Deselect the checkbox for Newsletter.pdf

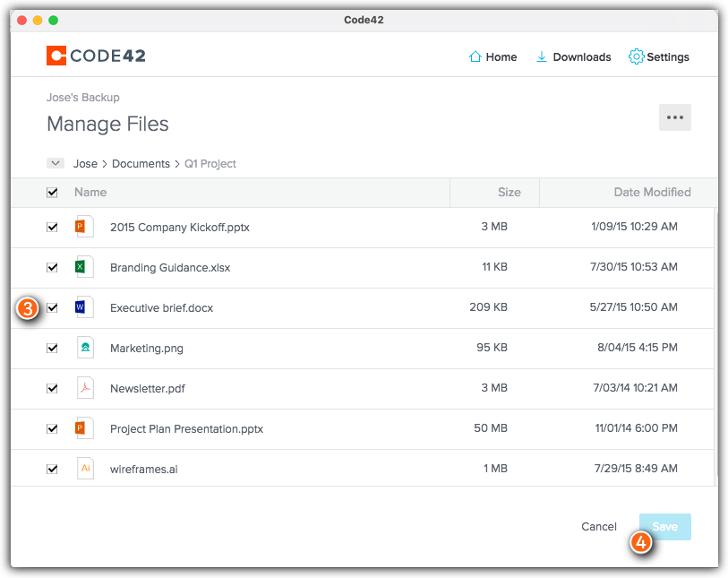52,388
